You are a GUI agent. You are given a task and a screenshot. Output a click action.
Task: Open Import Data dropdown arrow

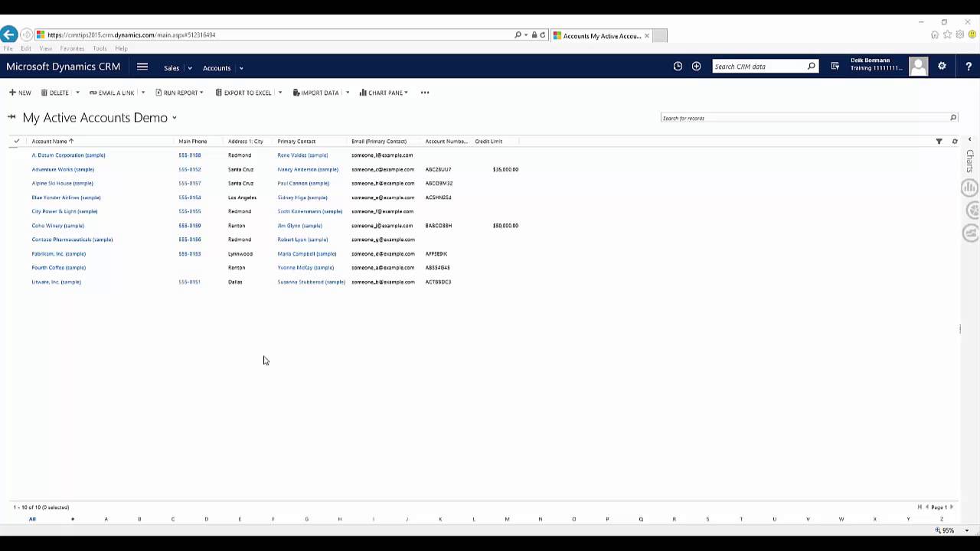pos(348,93)
